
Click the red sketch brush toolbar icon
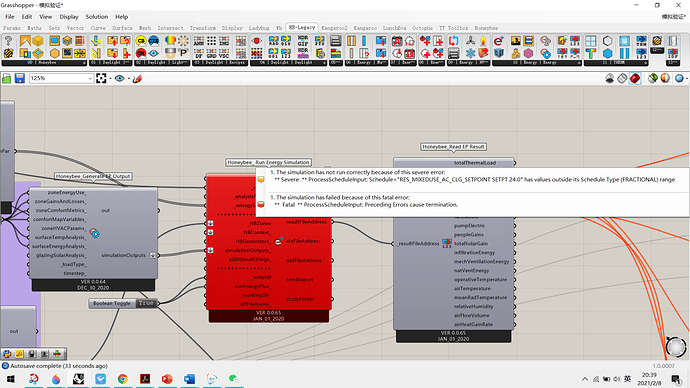coord(137,78)
